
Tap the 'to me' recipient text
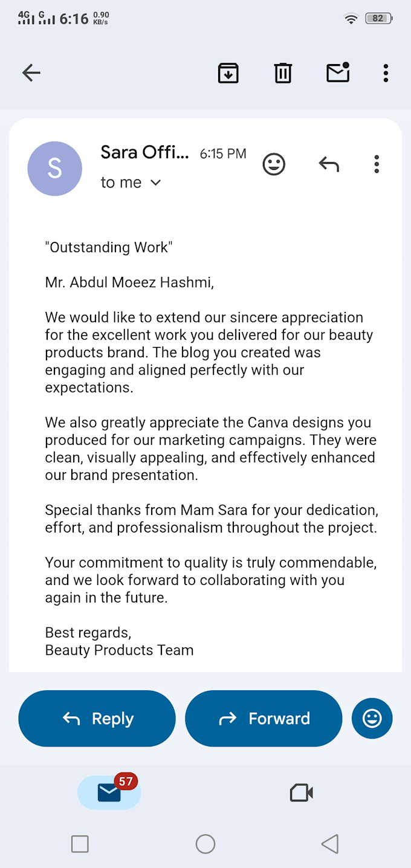pyautogui.click(x=121, y=183)
